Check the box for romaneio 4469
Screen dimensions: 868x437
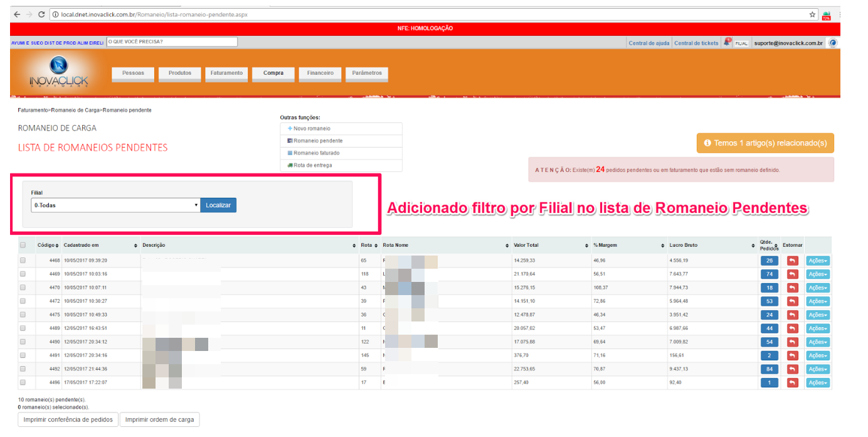pos(23,274)
